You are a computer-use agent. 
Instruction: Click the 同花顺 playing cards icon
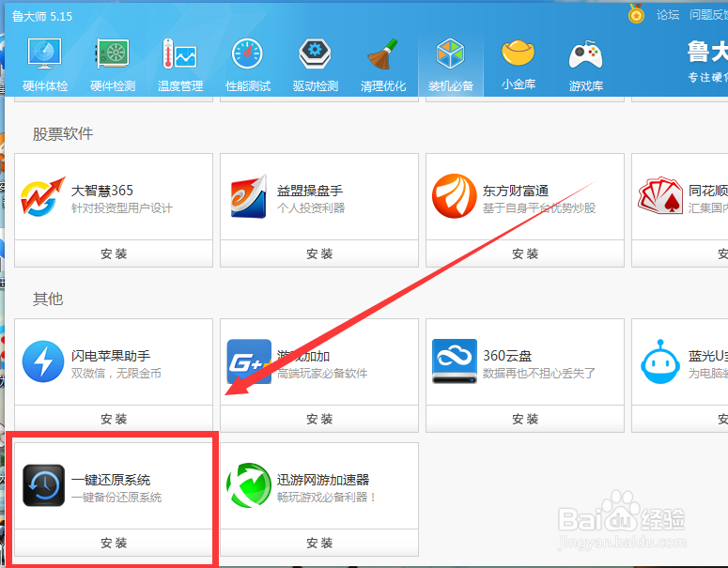660,195
